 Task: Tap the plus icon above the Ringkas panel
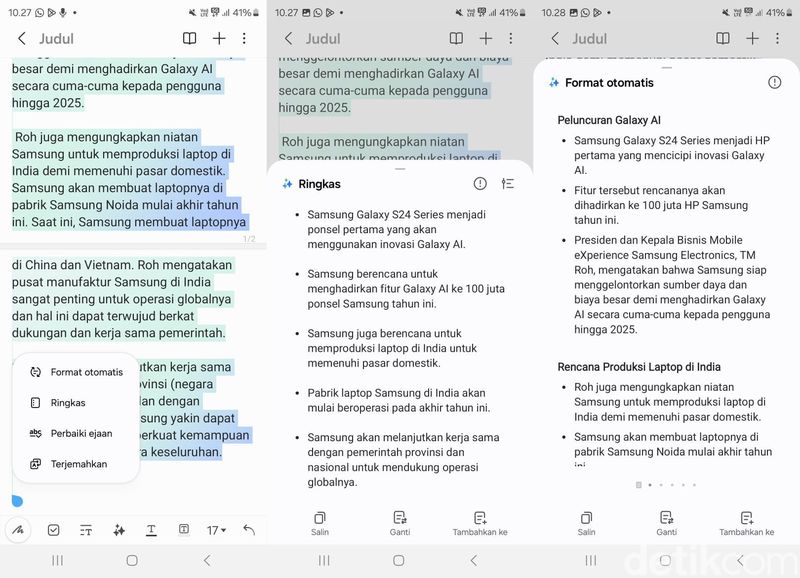click(x=486, y=38)
